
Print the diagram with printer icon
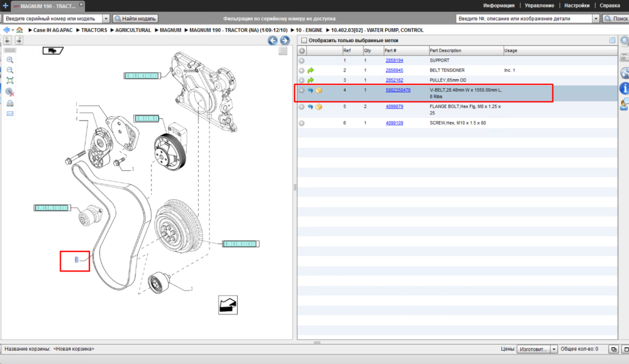tap(10, 104)
